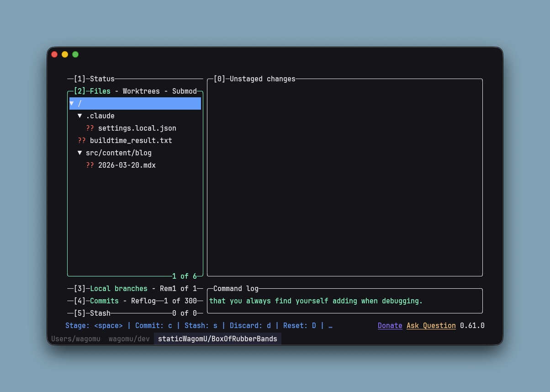The height and width of the screenshot is (392, 550).
Task: Open the Status panel
Action: click(102, 79)
